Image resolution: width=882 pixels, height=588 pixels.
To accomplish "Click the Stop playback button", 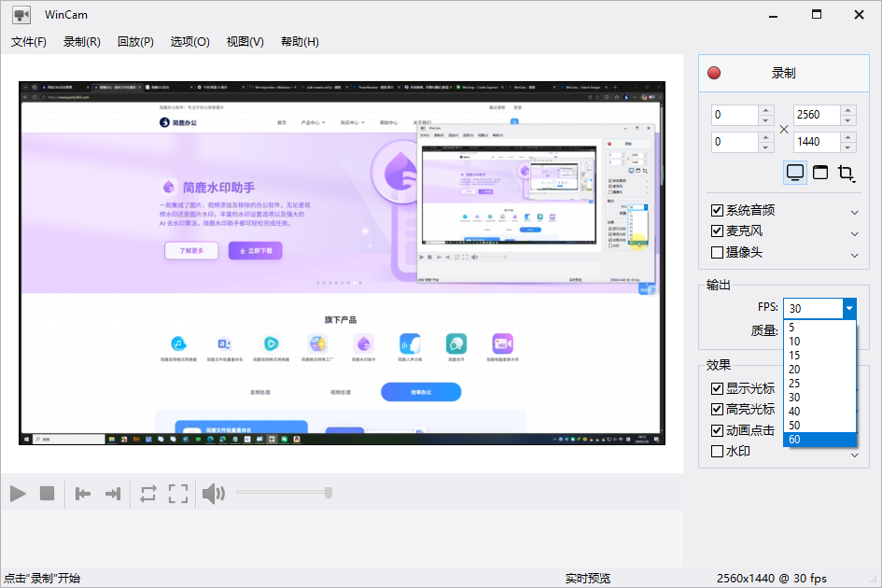I will coord(48,494).
